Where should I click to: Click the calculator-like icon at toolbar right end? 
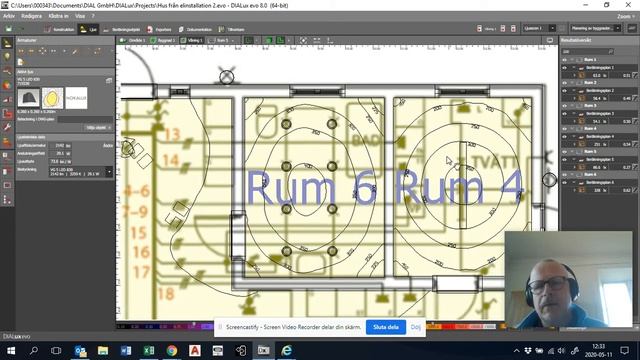click(632, 29)
